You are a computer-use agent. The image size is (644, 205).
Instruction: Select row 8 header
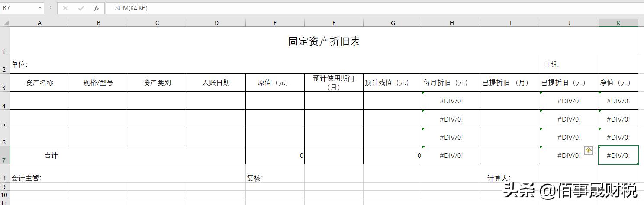tap(5, 173)
